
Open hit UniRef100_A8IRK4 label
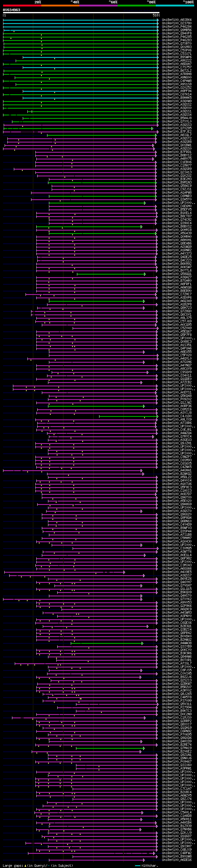(x=177, y=20)
